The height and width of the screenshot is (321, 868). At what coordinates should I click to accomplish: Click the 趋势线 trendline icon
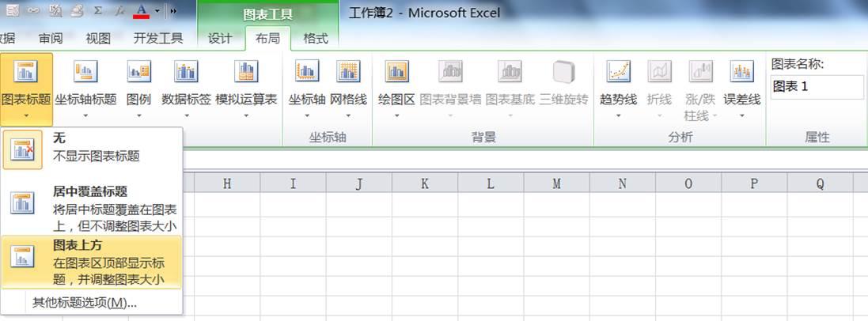[x=618, y=72]
